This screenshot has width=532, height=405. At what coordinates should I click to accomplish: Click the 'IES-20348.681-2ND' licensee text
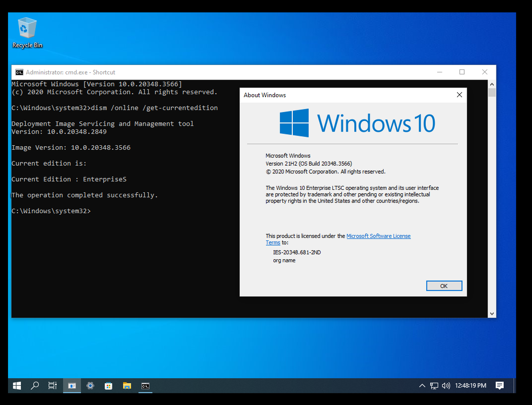point(297,253)
